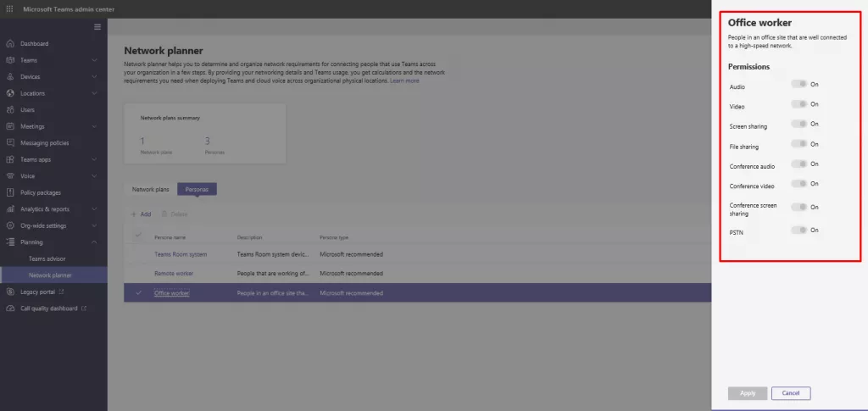Click the Legacy portal icon
Image resolution: width=868 pixels, height=411 pixels.
[x=10, y=292]
